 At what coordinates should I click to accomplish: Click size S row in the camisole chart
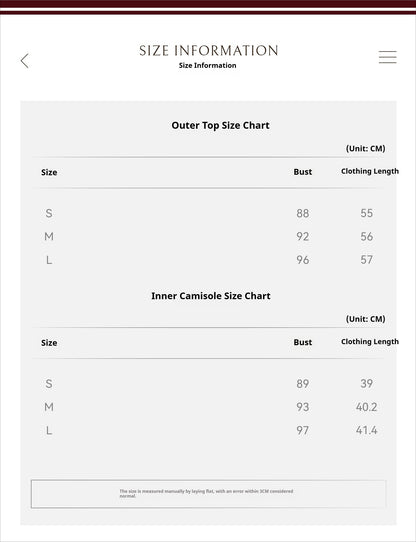[x=209, y=384]
